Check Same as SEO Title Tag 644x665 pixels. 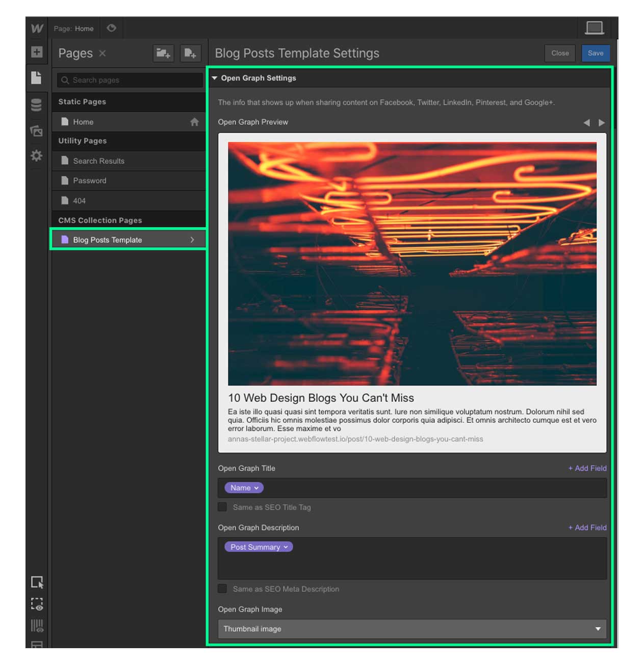222,507
